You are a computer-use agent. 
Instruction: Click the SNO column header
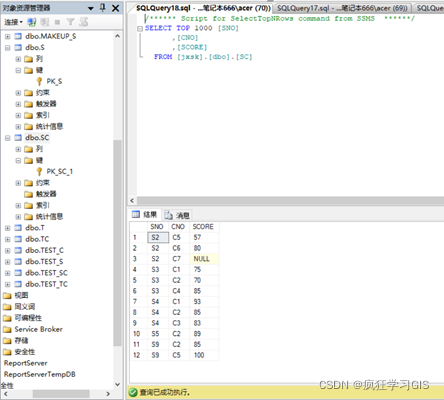(158, 227)
